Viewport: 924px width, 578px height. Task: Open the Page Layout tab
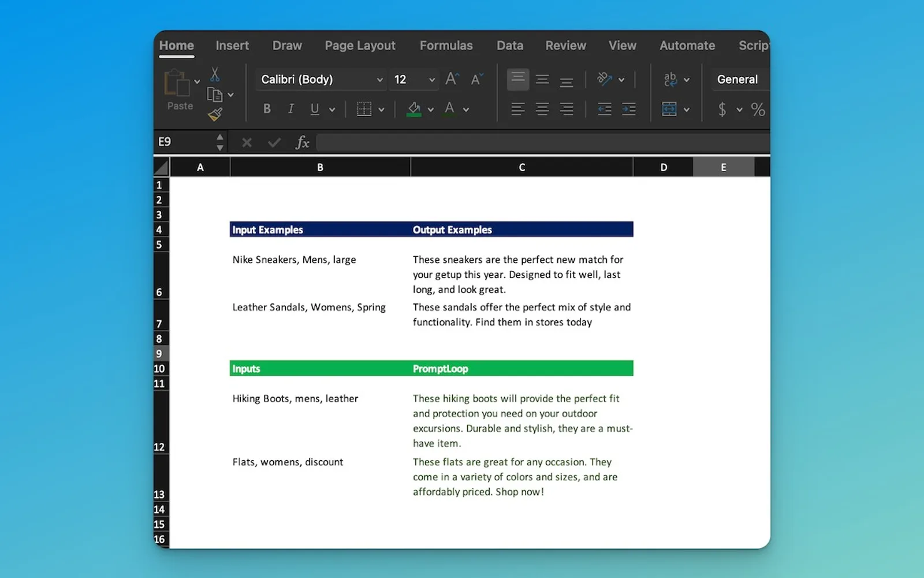pyautogui.click(x=360, y=45)
